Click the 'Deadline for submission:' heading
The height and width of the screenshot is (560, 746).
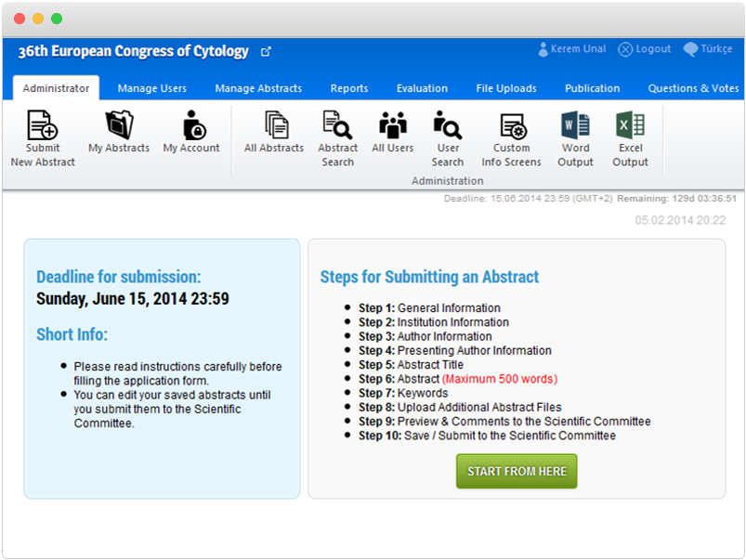click(x=119, y=277)
